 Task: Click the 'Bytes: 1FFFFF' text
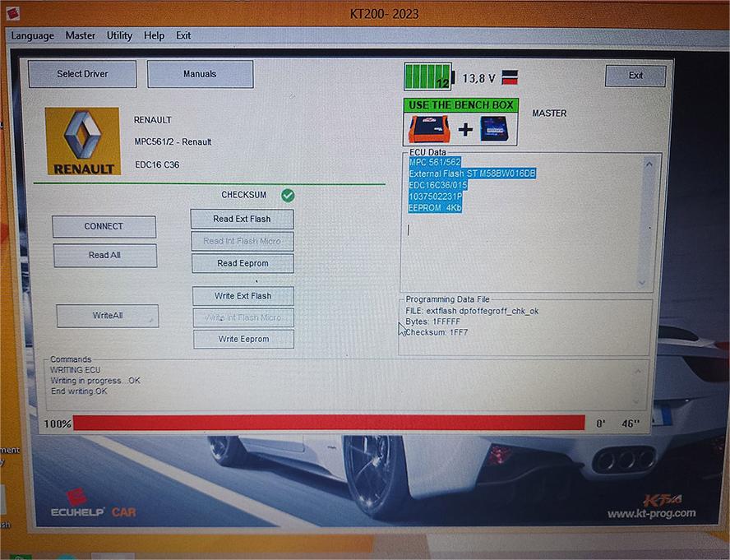coord(432,322)
